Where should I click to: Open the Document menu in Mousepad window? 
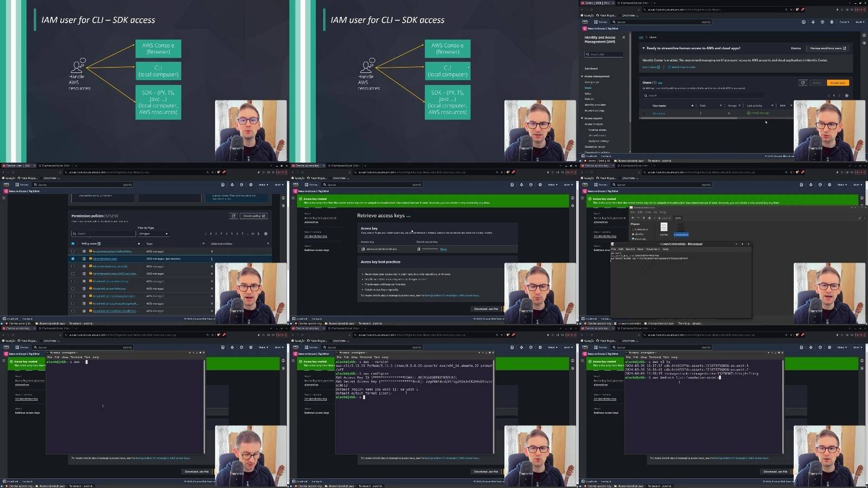click(653, 249)
